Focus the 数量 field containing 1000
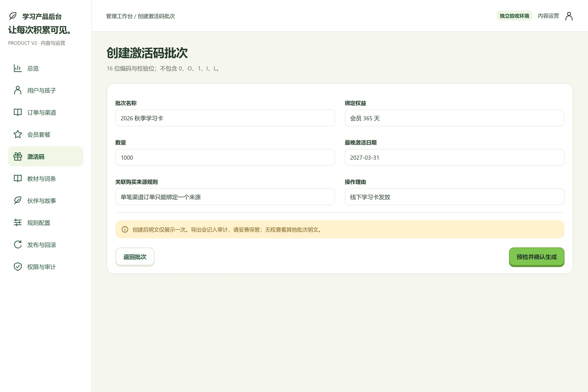The width and height of the screenshot is (588, 392). [225, 157]
